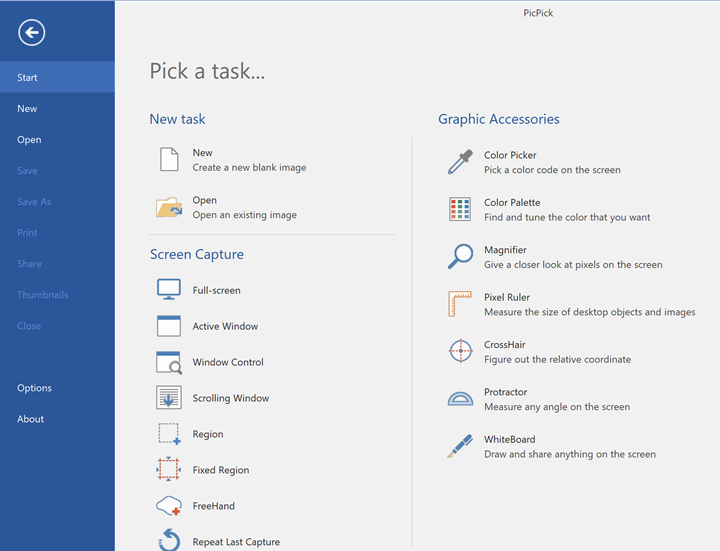Click the Pixel Ruler title

pos(507,297)
